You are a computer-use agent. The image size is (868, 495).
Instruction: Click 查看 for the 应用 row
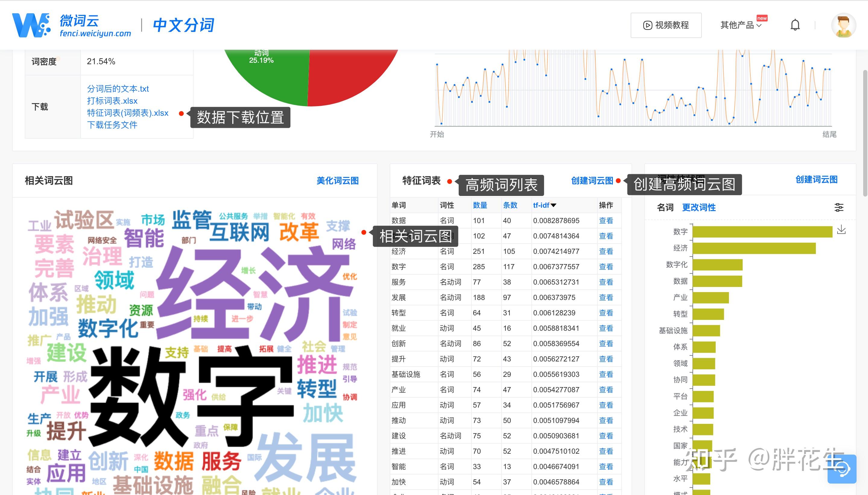pyautogui.click(x=606, y=405)
